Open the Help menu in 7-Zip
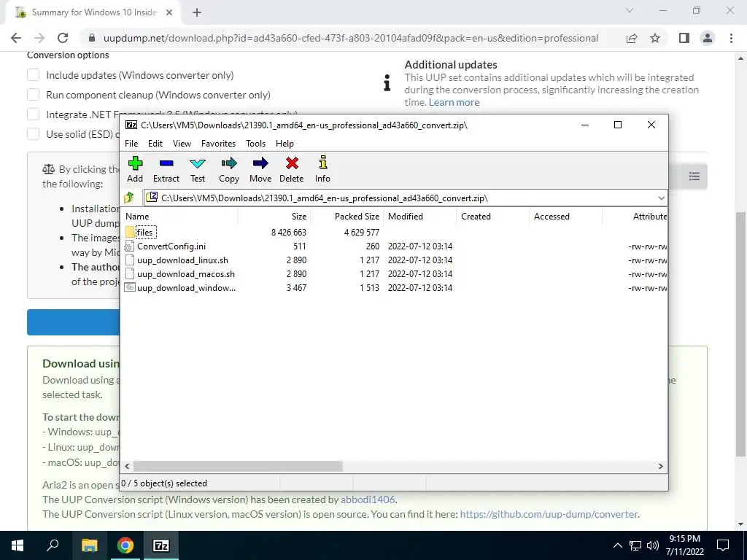747x560 pixels. coord(285,144)
